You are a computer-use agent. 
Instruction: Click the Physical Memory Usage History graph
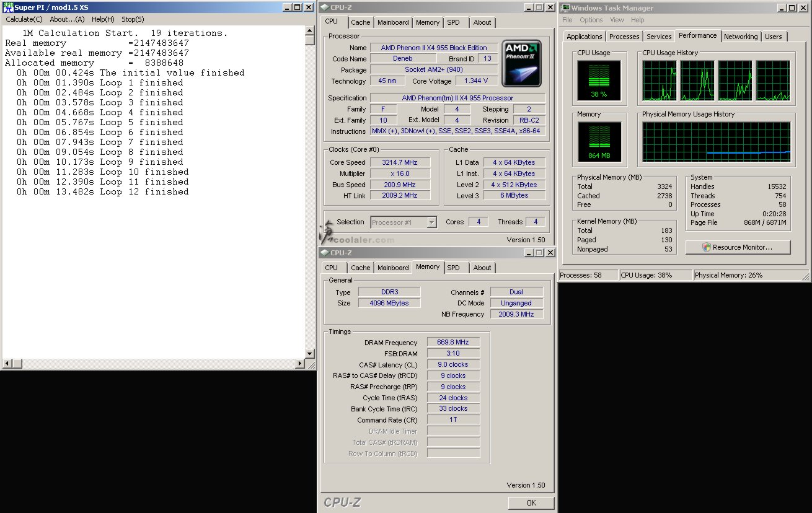pyautogui.click(x=716, y=142)
